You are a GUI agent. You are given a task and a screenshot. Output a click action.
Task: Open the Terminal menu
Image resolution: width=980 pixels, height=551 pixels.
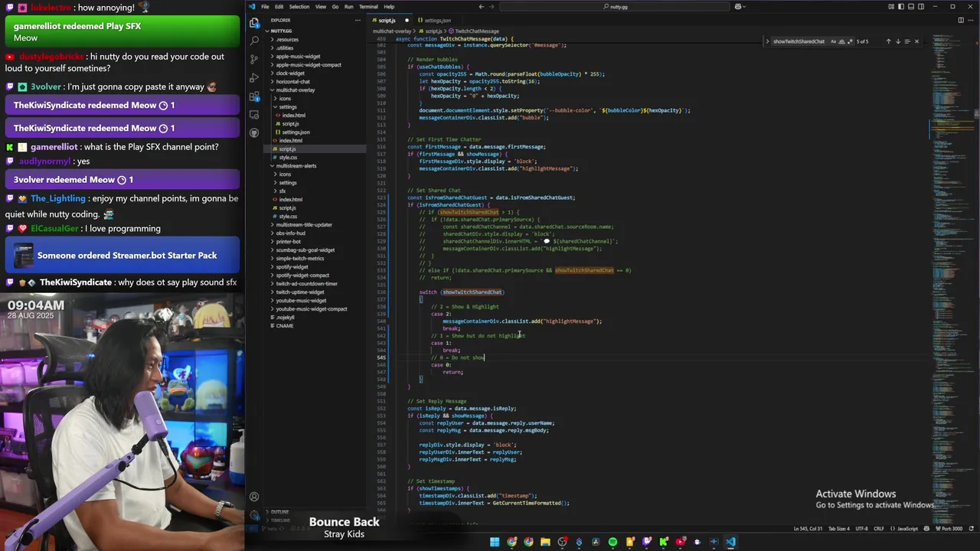point(368,6)
